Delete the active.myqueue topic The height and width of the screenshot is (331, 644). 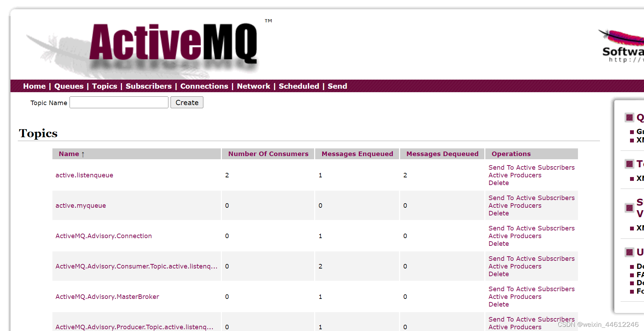click(x=499, y=213)
